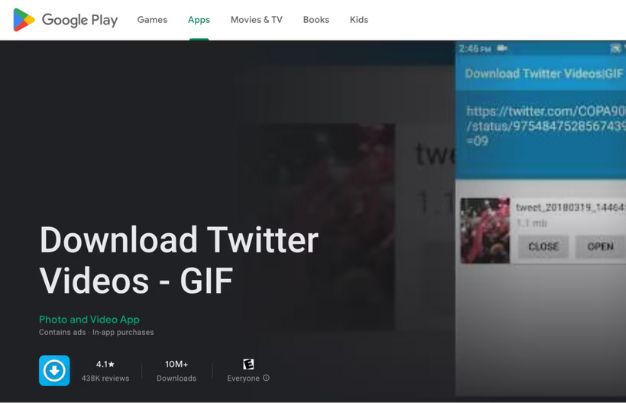This screenshot has width=626, height=403.
Task: Click the tweet_20180319 file name
Action: coord(571,207)
